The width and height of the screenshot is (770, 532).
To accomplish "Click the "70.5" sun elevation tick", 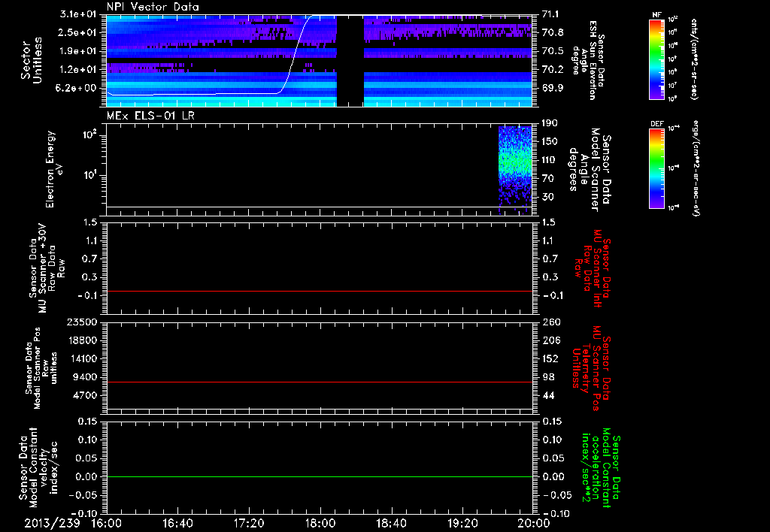I will point(553,51).
